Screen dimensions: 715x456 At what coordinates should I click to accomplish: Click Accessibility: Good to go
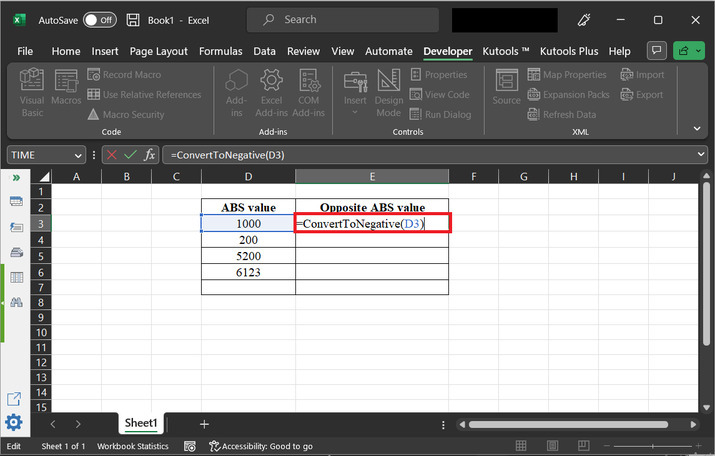coord(261,446)
